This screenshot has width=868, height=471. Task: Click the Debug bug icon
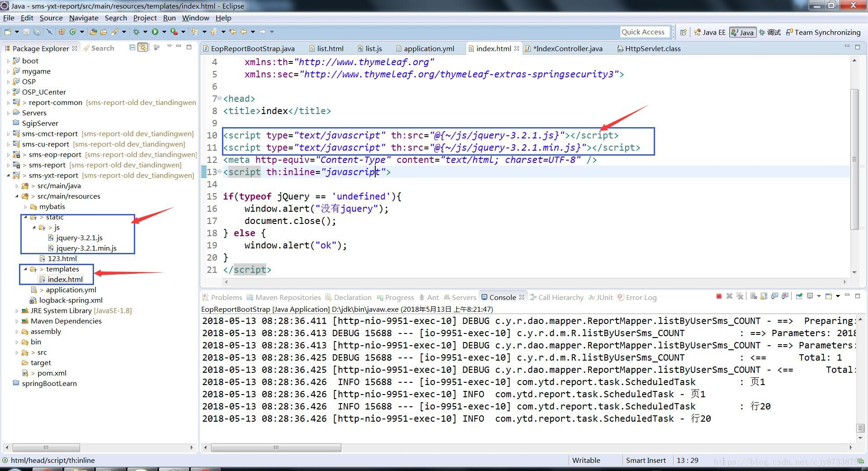click(x=136, y=32)
